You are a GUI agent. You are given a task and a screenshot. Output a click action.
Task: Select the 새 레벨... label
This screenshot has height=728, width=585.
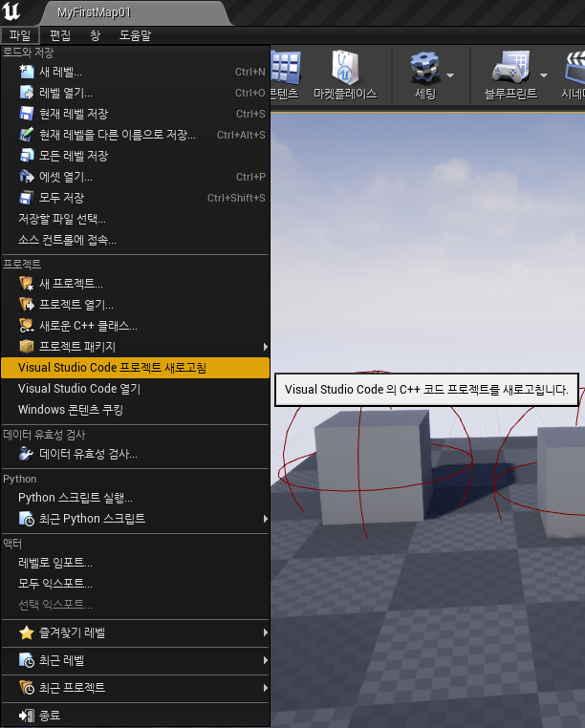[x=61, y=72]
